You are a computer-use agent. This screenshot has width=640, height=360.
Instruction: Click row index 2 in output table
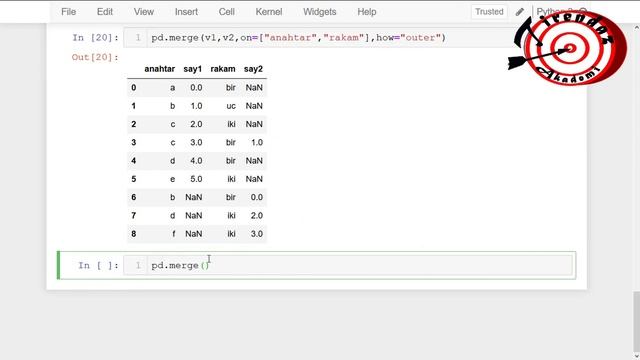pyautogui.click(x=133, y=124)
